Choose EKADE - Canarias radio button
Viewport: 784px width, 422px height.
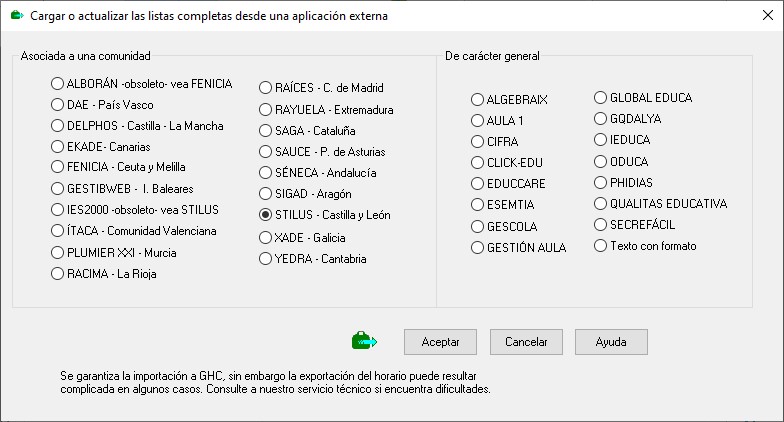(100, 146)
